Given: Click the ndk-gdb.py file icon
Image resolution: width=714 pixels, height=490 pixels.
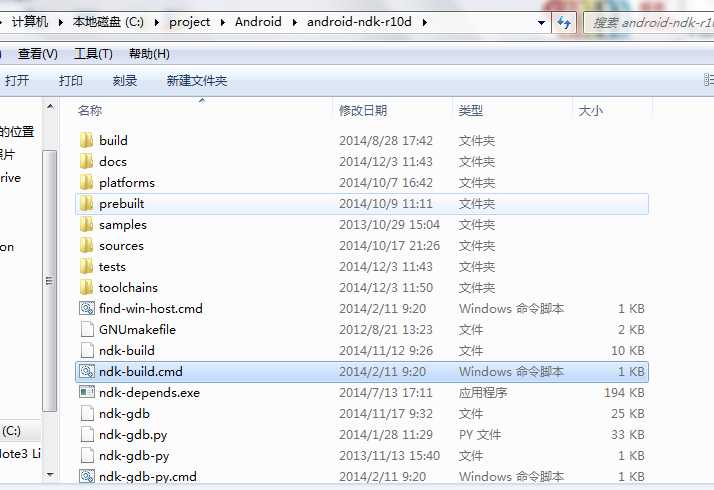Looking at the screenshot, I should click(x=87, y=434).
